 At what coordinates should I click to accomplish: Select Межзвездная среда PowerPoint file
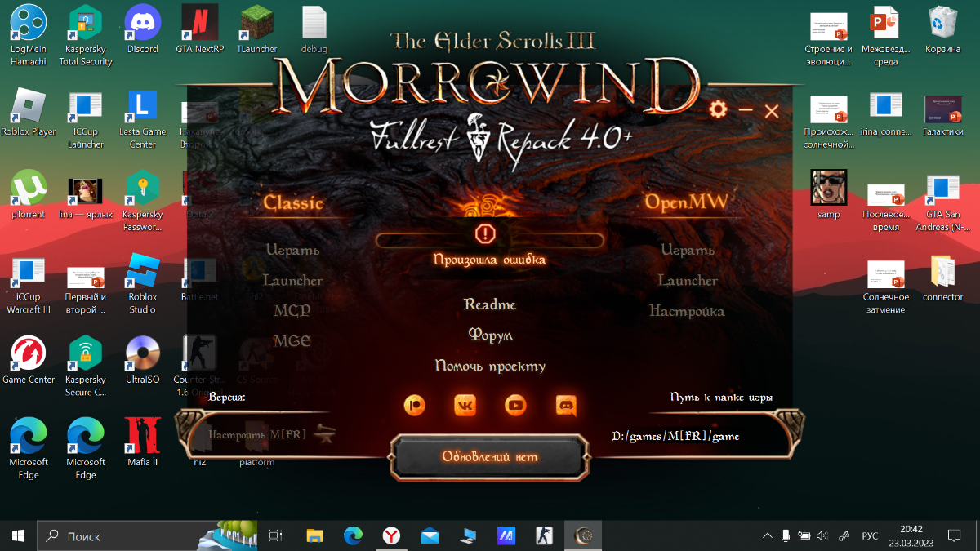pyautogui.click(x=886, y=34)
